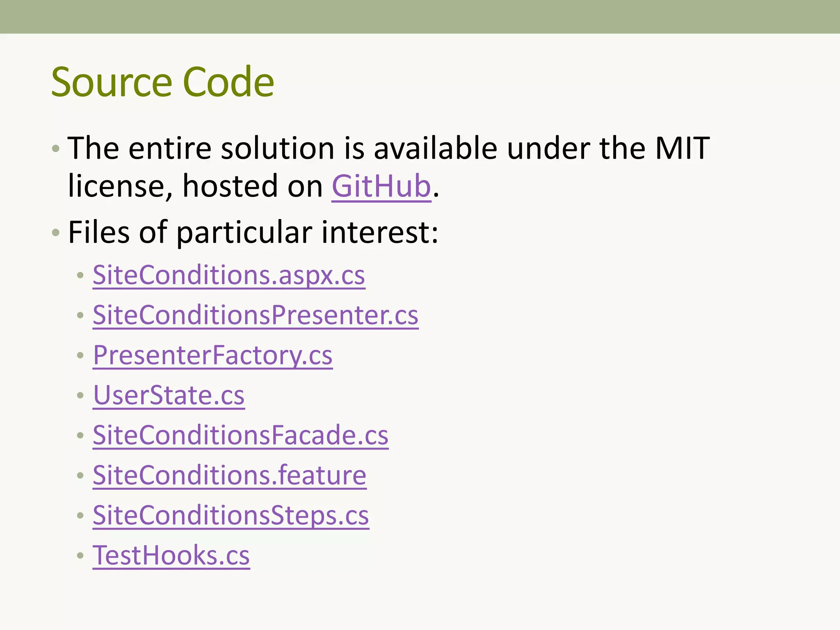Open the GitHub hyperlink
Screen dimensions: 840x630
(381, 187)
